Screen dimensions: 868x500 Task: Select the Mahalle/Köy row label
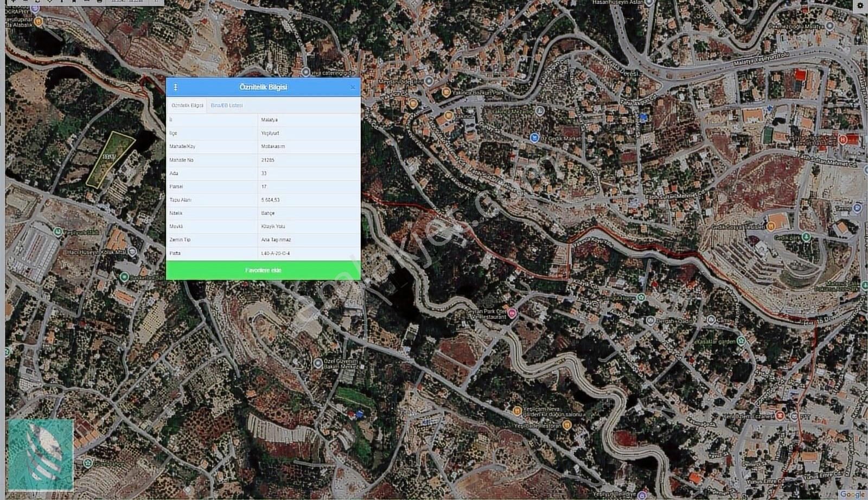(182, 146)
